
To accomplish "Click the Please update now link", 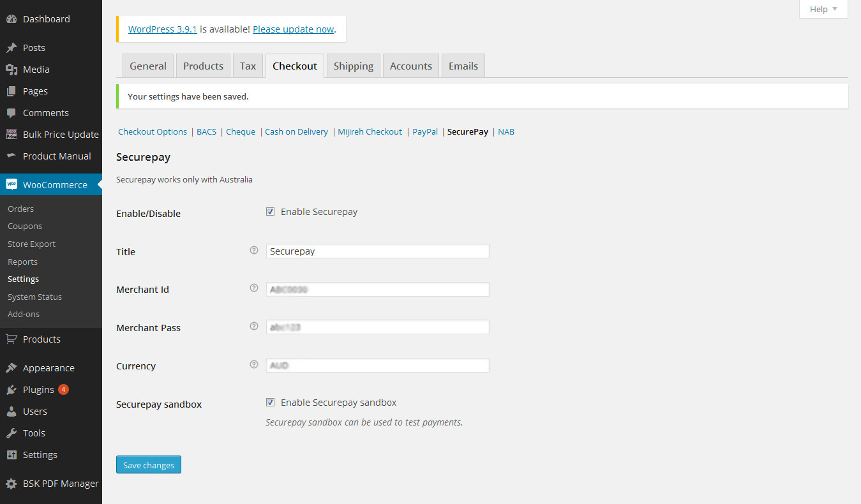I will (293, 29).
